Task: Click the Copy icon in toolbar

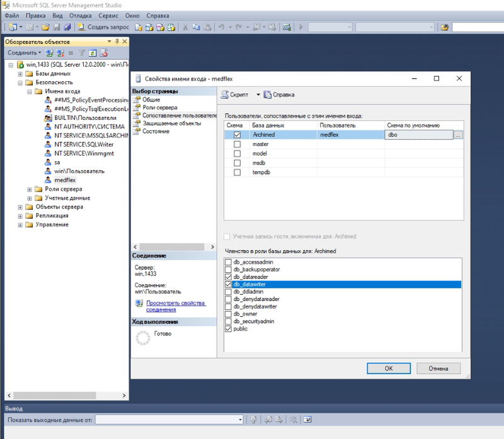Action: point(196,27)
